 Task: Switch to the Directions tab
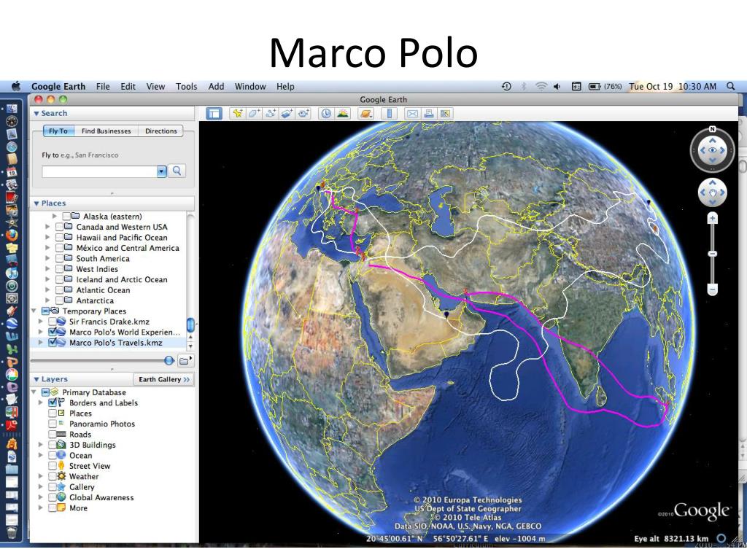[x=161, y=131]
